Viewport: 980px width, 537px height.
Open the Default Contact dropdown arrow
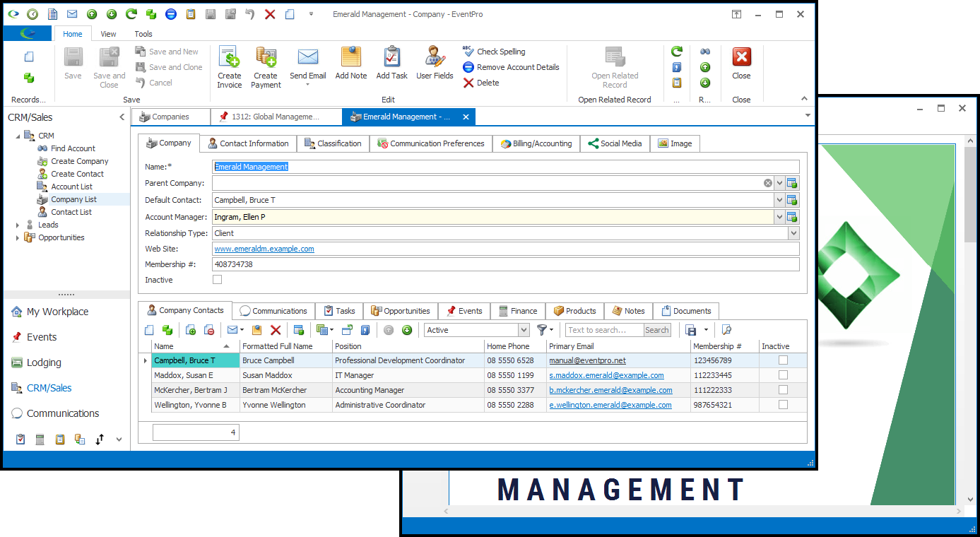(x=779, y=200)
